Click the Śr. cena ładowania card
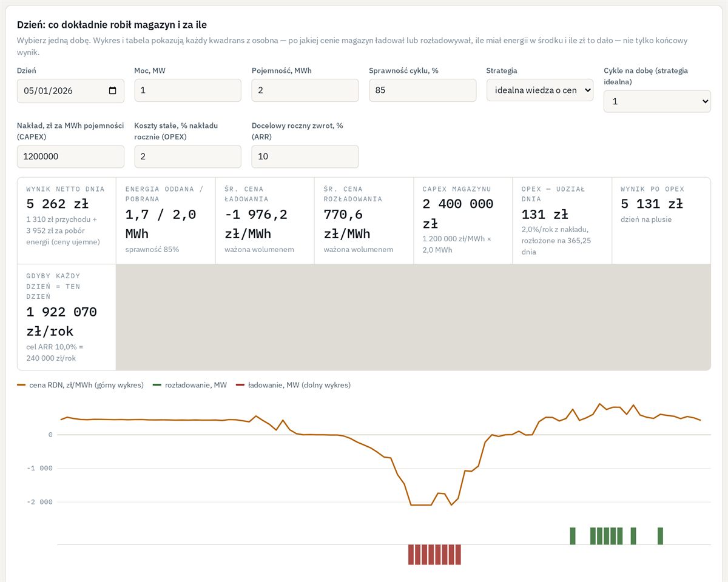The image size is (728, 582). 265,221
